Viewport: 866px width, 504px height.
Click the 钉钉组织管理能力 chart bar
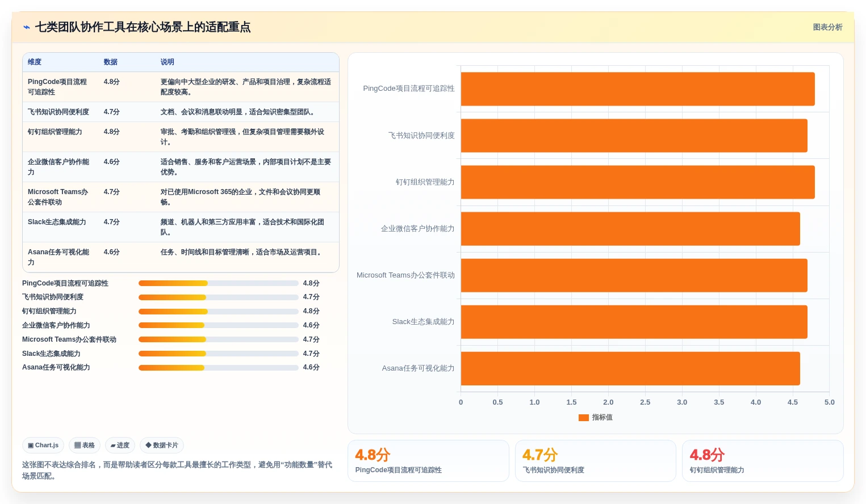click(x=638, y=182)
